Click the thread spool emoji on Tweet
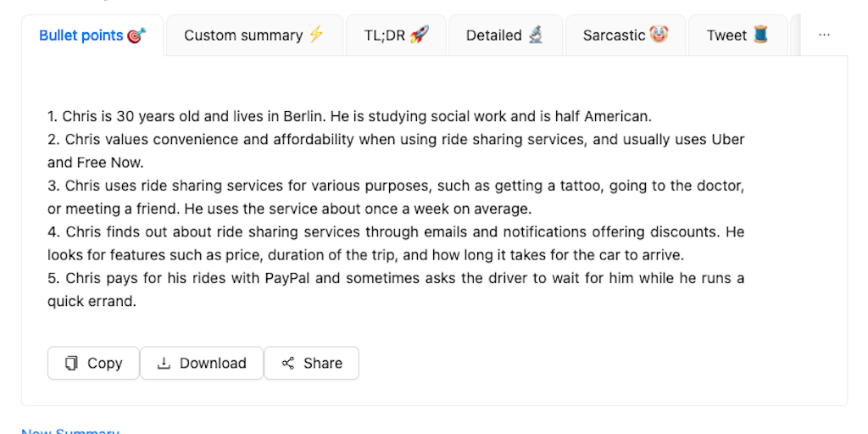Image resolution: width=868 pixels, height=434 pixels. (760, 35)
